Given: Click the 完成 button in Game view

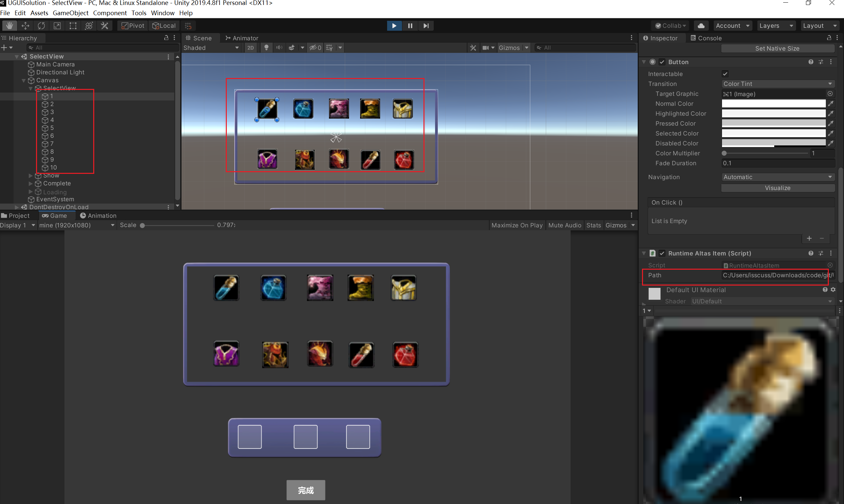Looking at the screenshot, I should coord(306,490).
